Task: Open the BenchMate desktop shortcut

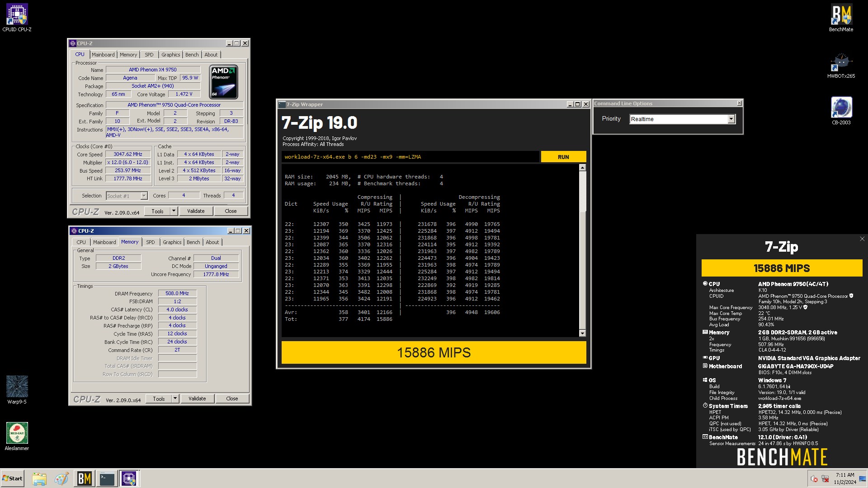Action: click(841, 18)
